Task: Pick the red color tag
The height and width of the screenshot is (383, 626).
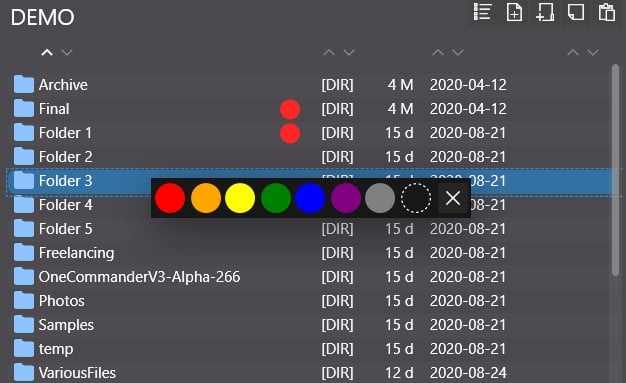Action: [170, 198]
